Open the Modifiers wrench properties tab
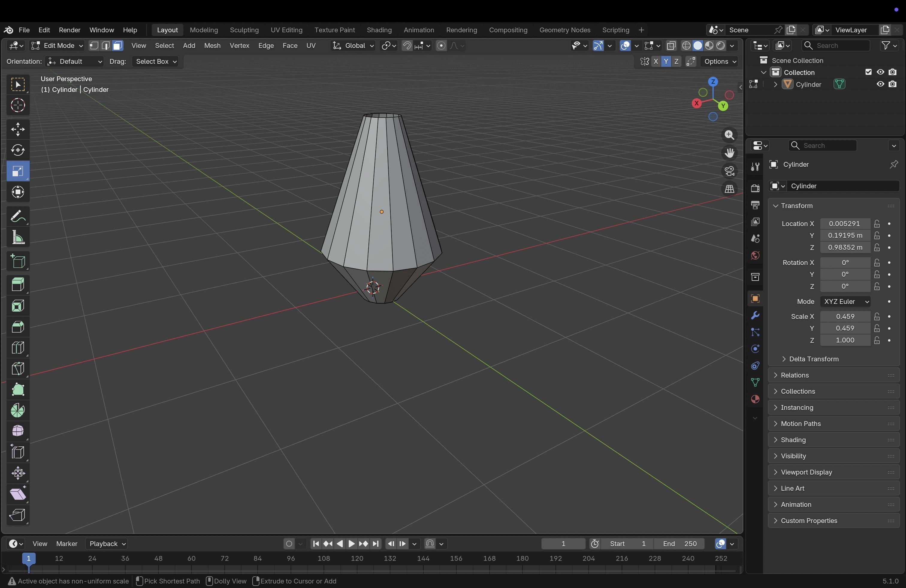The image size is (906, 588). point(755,315)
